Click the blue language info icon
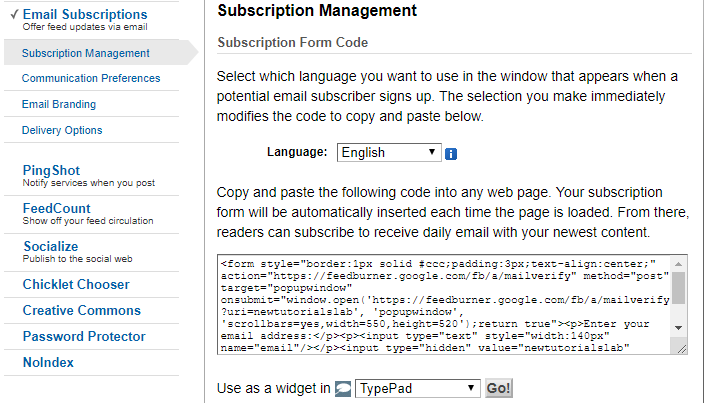This screenshot has height=419, width=715. point(451,154)
